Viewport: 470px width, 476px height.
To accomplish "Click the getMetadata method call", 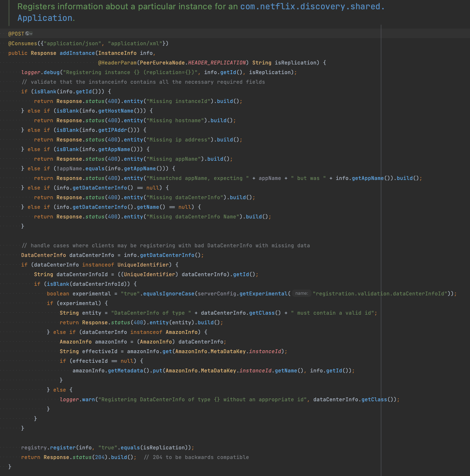I will [x=126, y=370].
